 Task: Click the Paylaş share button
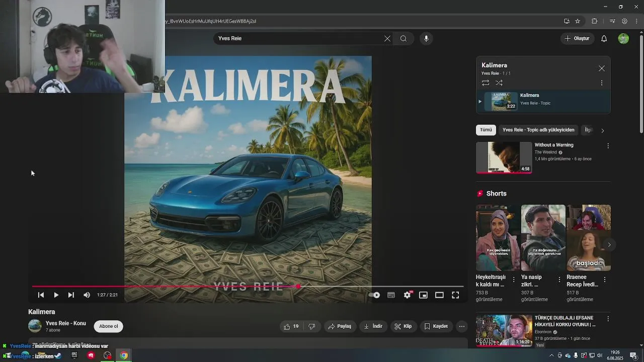[340, 326]
